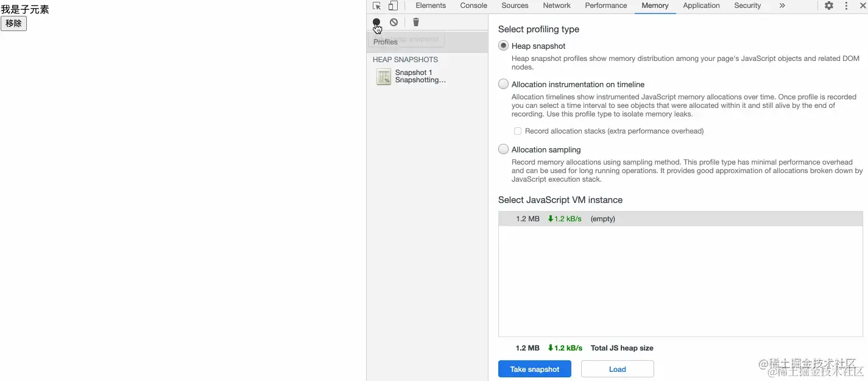Expand the more tabs chevron
The height and width of the screenshot is (381, 868).
click(x=782, y=5)
